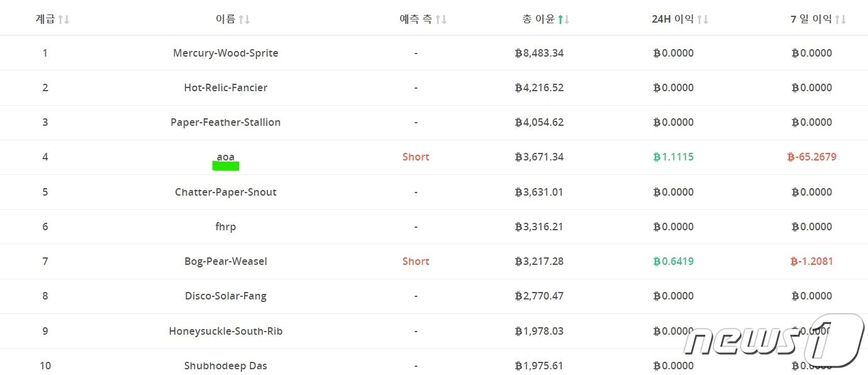
Task: Click sort arrows beside 계급 column
Action: [x=64, y=20]
